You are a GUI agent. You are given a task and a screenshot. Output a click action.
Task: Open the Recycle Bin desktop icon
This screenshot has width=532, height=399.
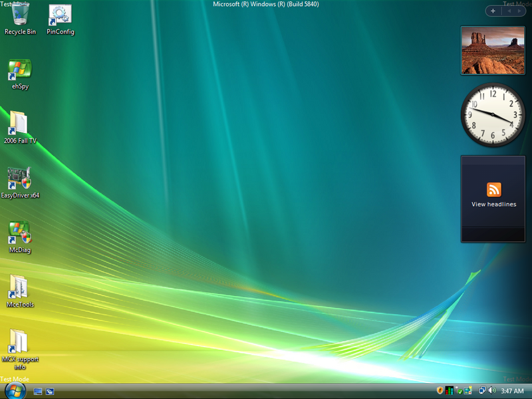[20, 17]
